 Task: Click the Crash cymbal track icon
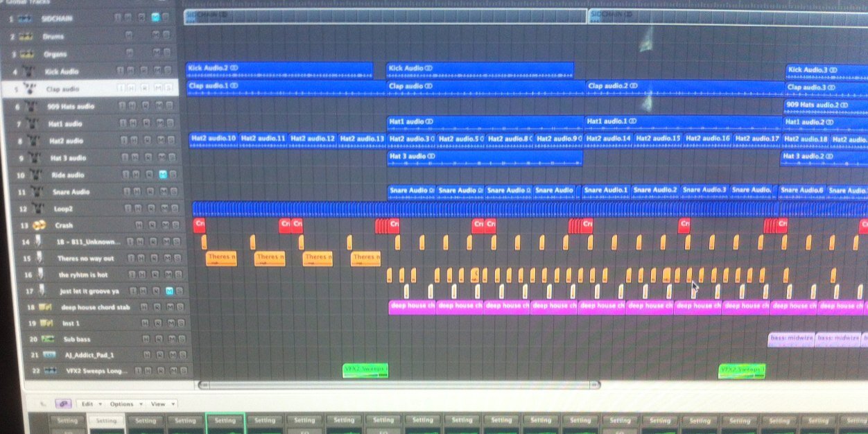coord(40,225)
